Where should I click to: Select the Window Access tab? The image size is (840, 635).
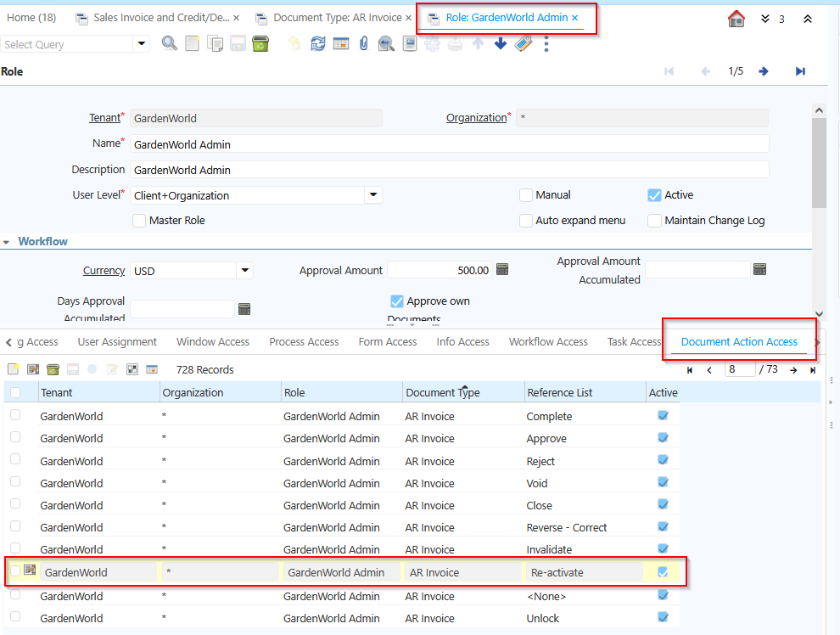point(212,341)
